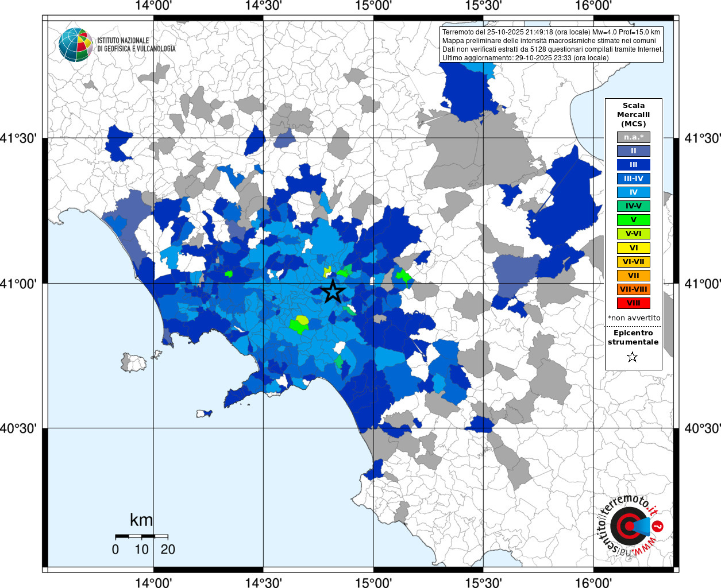
Task: Click the bottom axis label 15°00'
Action: pyautogui.click(x=373, y=582)
